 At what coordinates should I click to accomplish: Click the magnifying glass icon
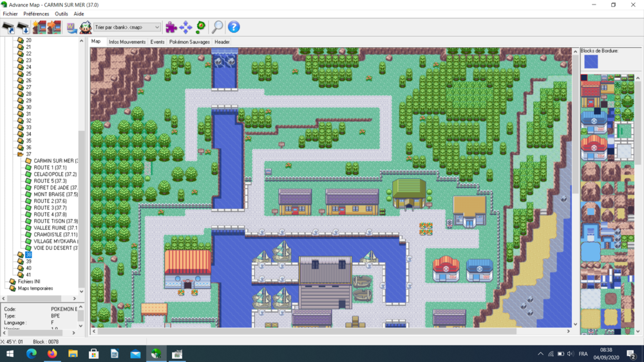coord(218,27)
